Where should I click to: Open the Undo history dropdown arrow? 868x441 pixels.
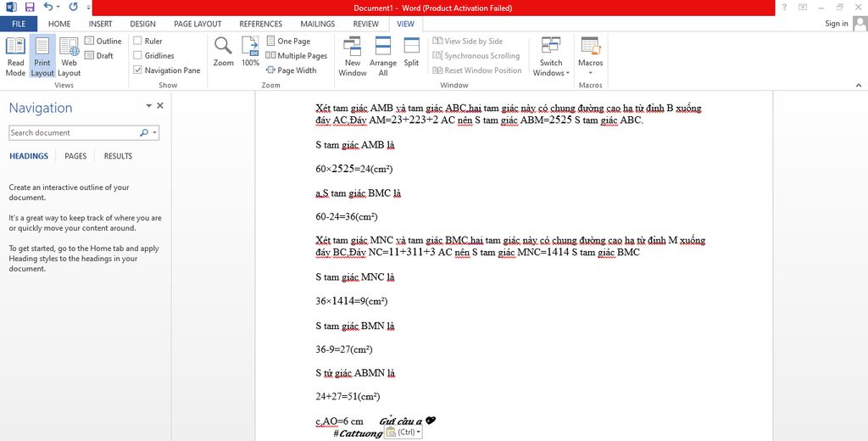pyautogui.click(x=58, y=8)
